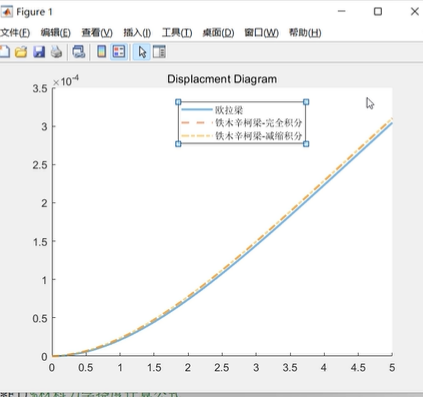Open the 文件(F) menu
This screenshot has height=397, width=423.
click(15, 33)
